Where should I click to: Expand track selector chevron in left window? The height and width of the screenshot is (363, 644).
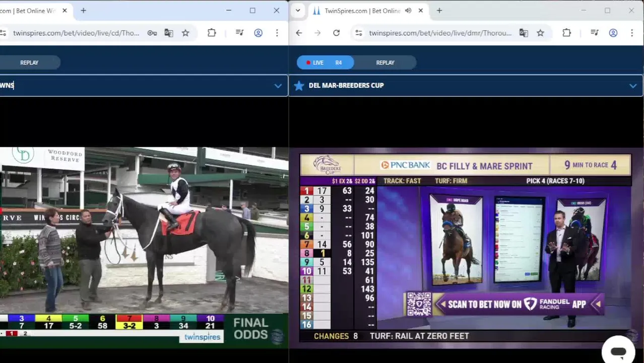(278, 86)
